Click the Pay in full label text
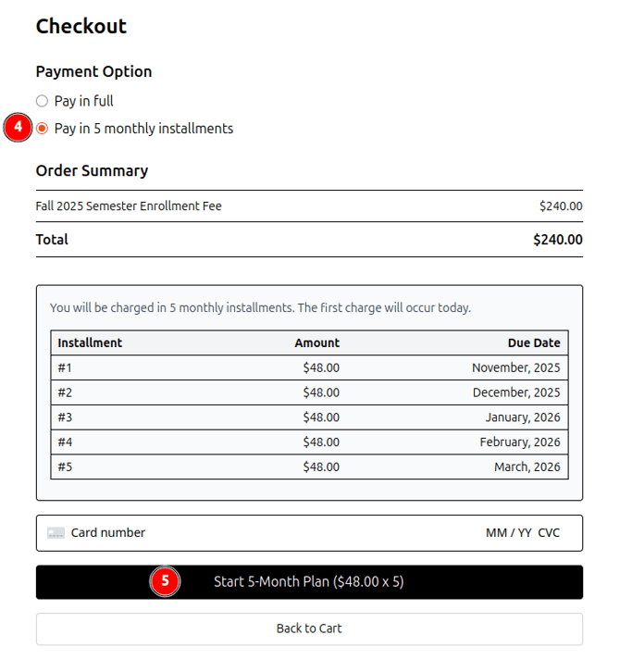The width and height of the screenshot is (620, 672). (84, 101)
